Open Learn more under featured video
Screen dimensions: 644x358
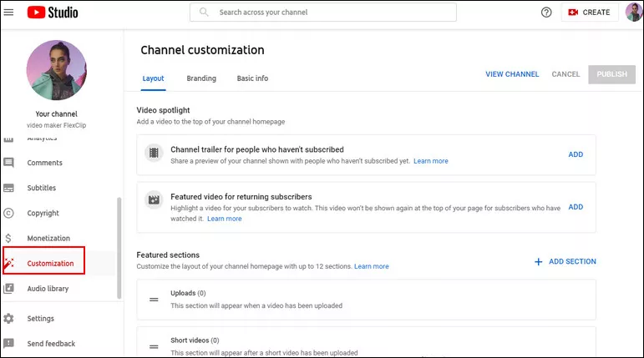point(224,219)
